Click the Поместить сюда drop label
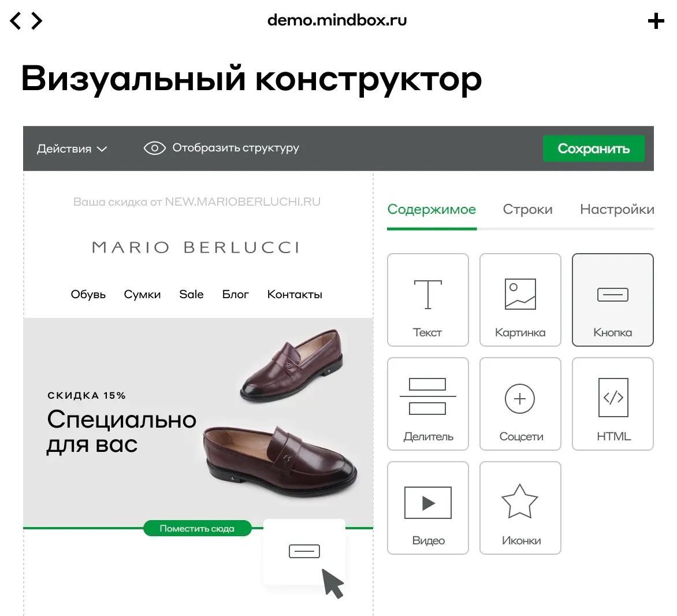 198,528
